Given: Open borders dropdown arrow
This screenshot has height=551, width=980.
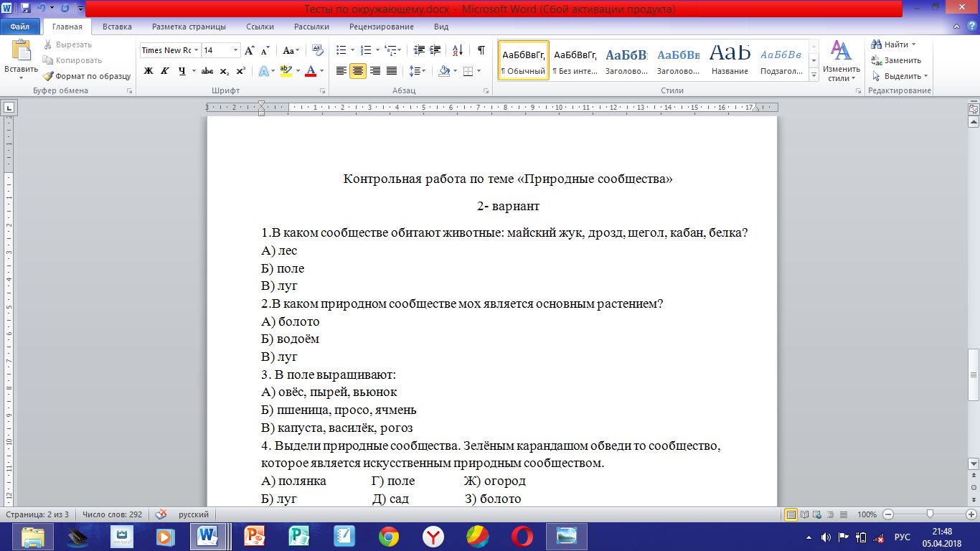Looking at the screenshot, I should 479,71.
